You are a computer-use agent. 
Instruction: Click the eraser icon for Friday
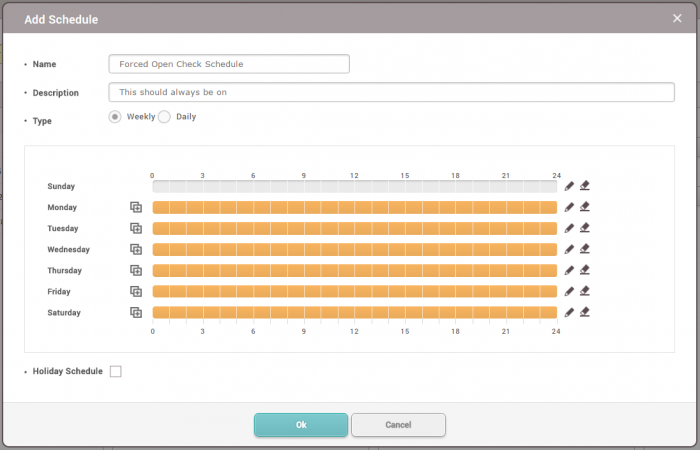(x=585, y=291)
